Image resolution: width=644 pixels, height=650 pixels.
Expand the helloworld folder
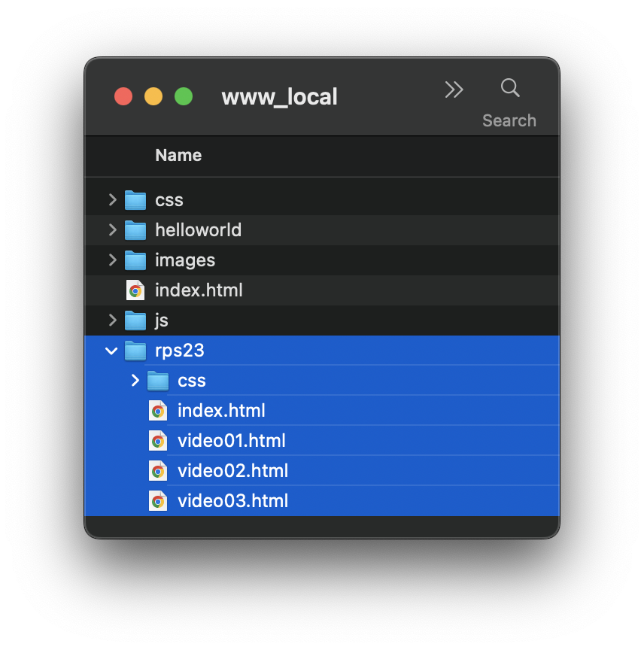tap(112, 230)
